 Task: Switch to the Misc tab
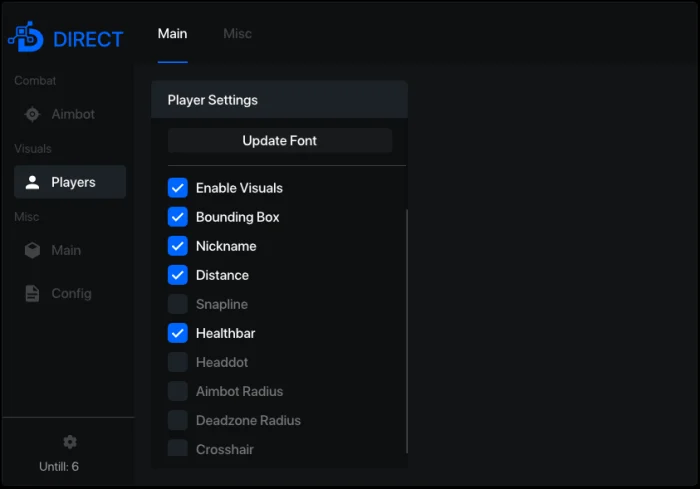point(237,33)
